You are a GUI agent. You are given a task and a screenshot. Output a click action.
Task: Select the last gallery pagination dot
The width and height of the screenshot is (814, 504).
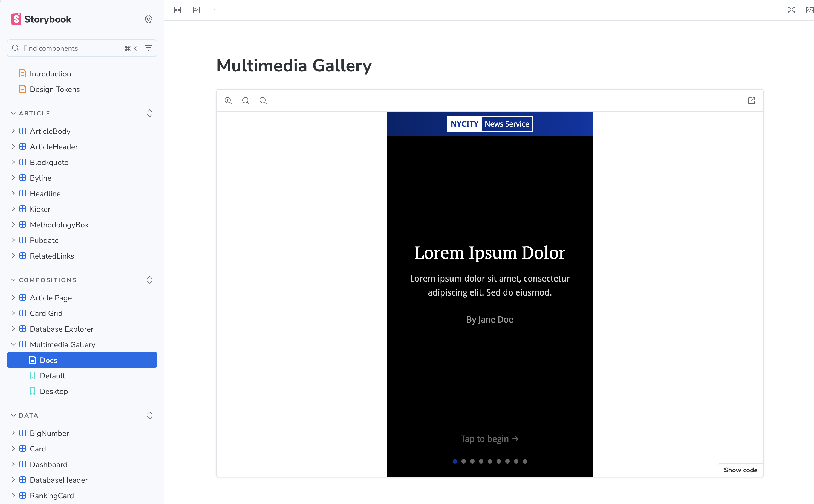[x=525, y=461]
